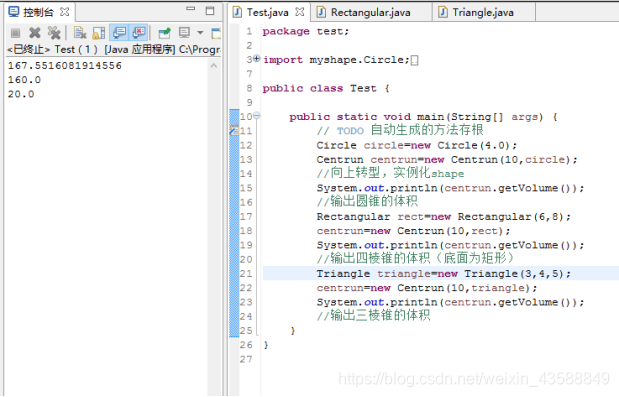Close the 控制台 console tab with its X
This screenshot has width=619, height=397.
[64, 12]
